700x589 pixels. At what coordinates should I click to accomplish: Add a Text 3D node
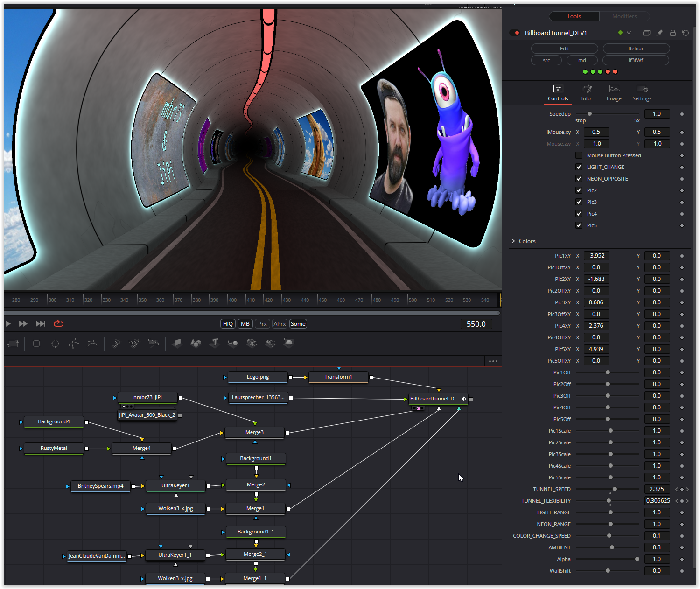(215, 343)
